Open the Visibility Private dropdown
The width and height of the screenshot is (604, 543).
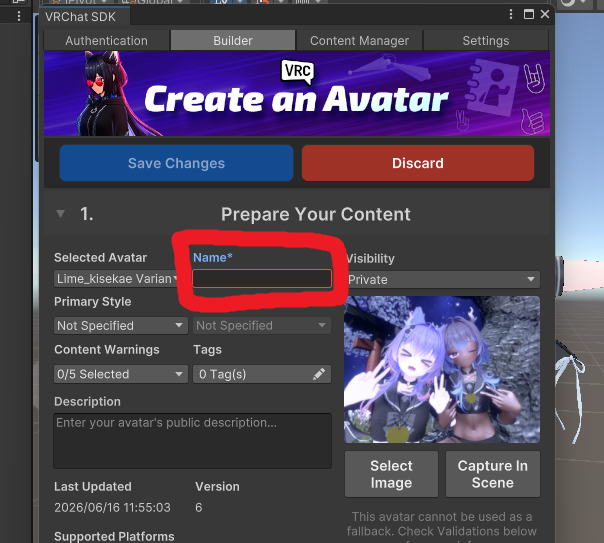tap(442, 280)
